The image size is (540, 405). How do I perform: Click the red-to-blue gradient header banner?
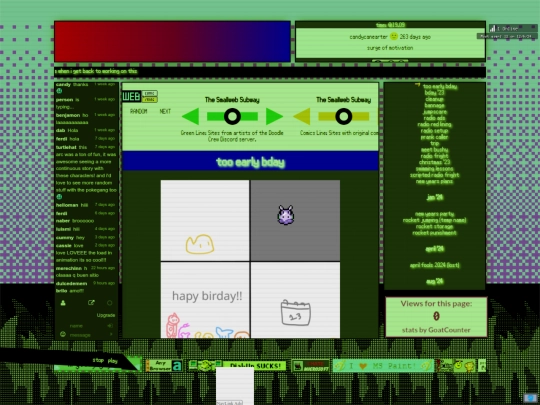[x=172, y=42]
